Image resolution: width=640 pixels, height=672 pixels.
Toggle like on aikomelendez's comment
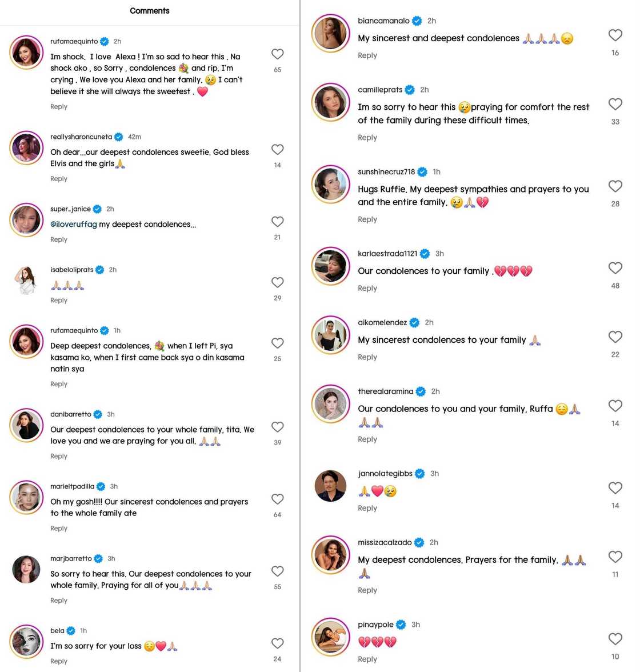[x=615, y=337]
